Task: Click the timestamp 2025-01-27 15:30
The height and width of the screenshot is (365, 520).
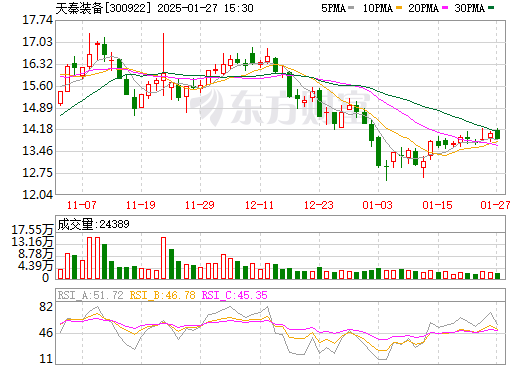Action: pyautogui.click(x=205, y=8)
